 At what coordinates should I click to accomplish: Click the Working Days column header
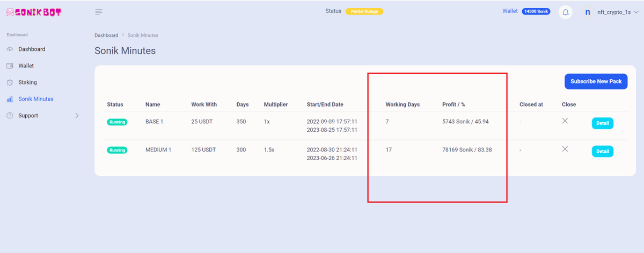click(x=402, y=105)
